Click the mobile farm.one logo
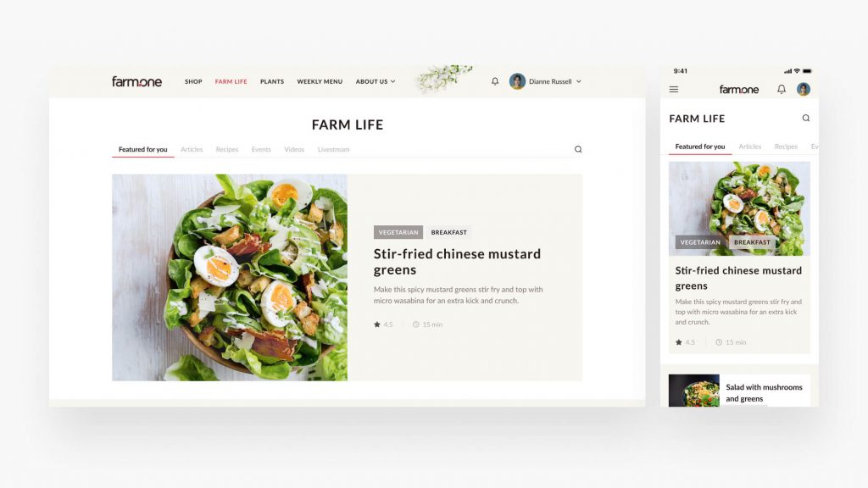 (739, 89)
